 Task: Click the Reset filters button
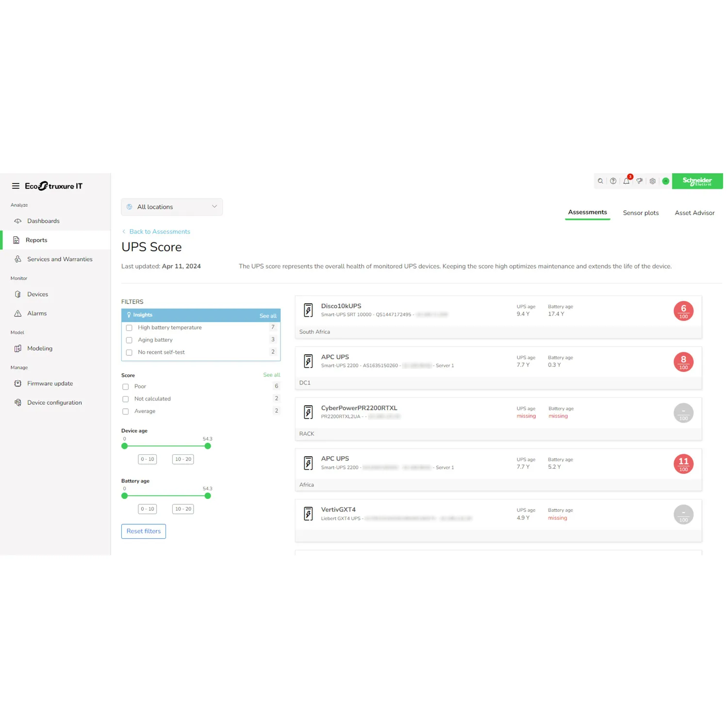[143, 531]
